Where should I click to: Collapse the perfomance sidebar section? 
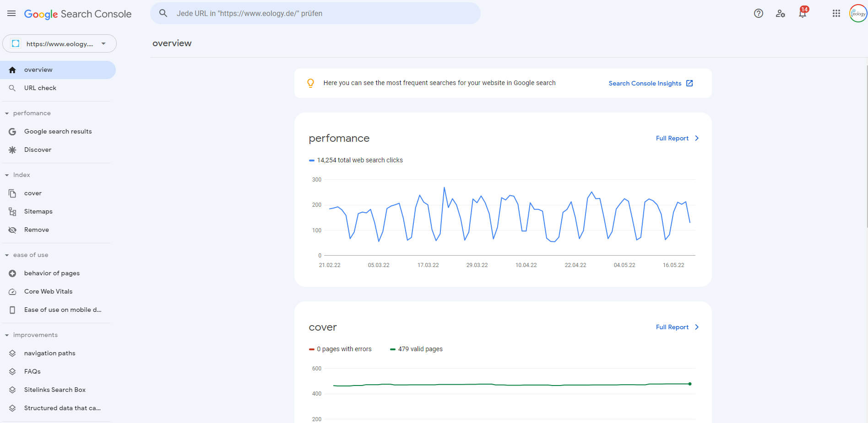pyautogui.click(x=7, y=113)
